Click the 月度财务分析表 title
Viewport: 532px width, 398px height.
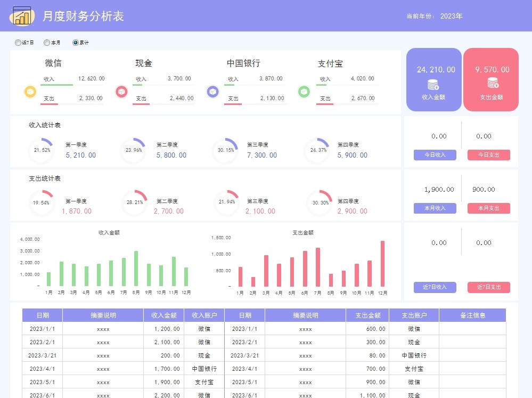[83, 17]
